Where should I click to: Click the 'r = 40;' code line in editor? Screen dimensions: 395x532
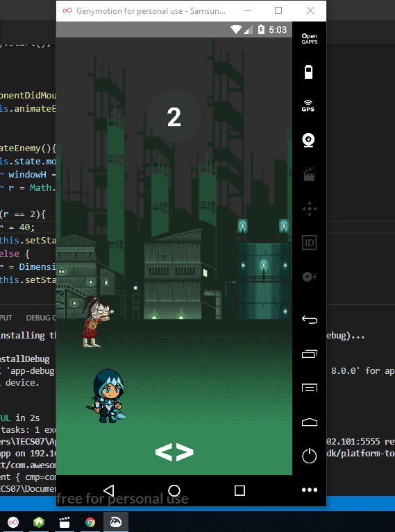(17, 227)
